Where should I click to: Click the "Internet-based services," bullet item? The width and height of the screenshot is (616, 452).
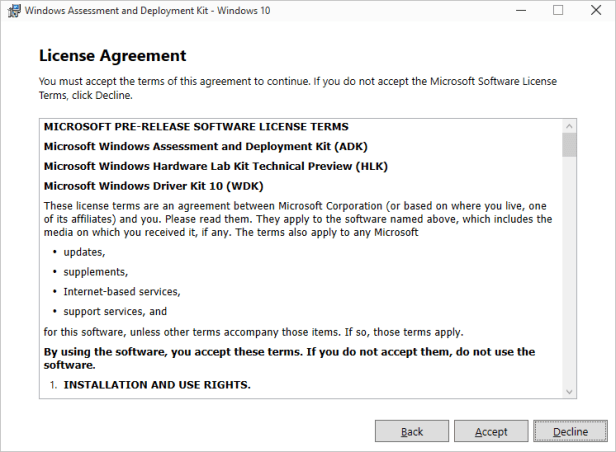121,292
